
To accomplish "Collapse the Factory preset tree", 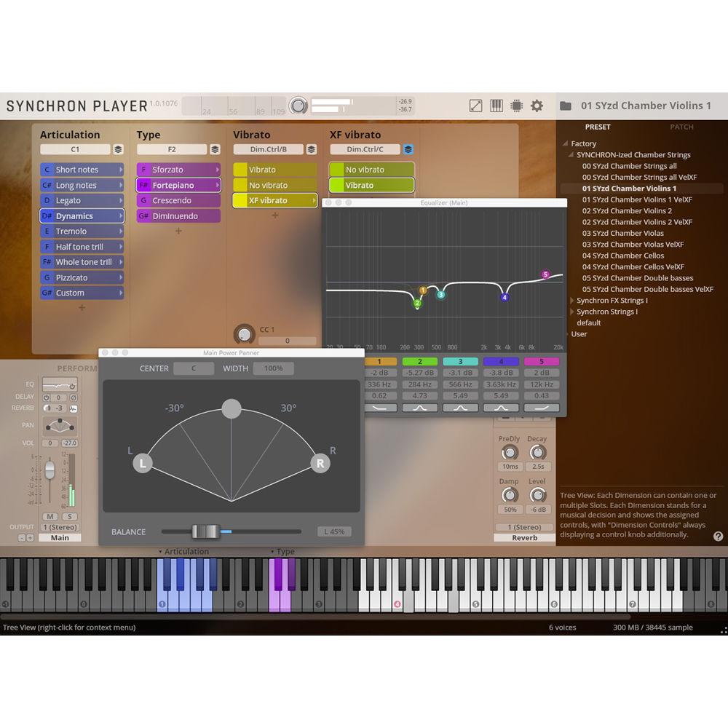I will coord(563,144).
